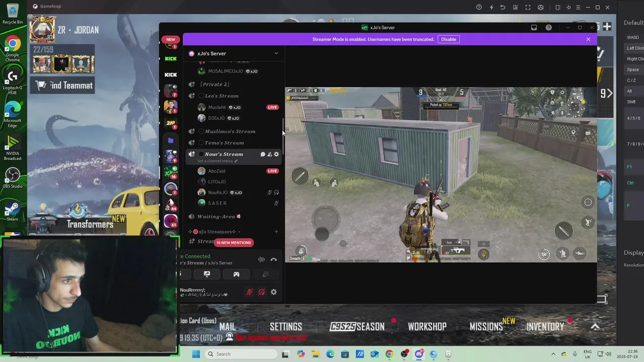This screenshot has width=644, height=362.
Task: Open Gameloop hamburger menu
Action: 578,7
